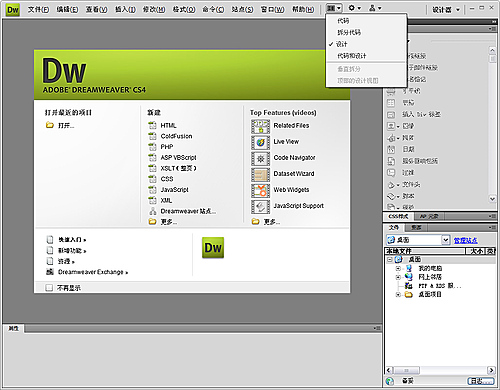
Task: Create a new JavaScript document
Action: pyautogui.click(x=174, y=189)
